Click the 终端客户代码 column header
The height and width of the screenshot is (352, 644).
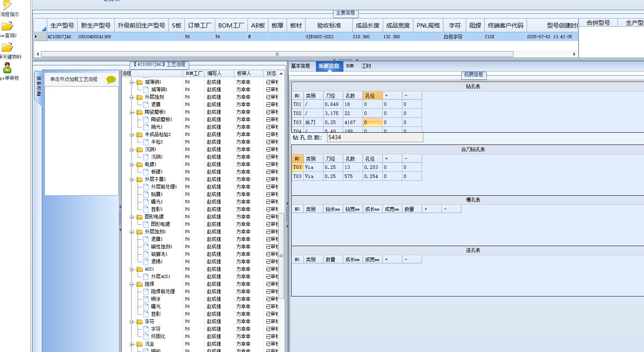[x=506, y=25]
